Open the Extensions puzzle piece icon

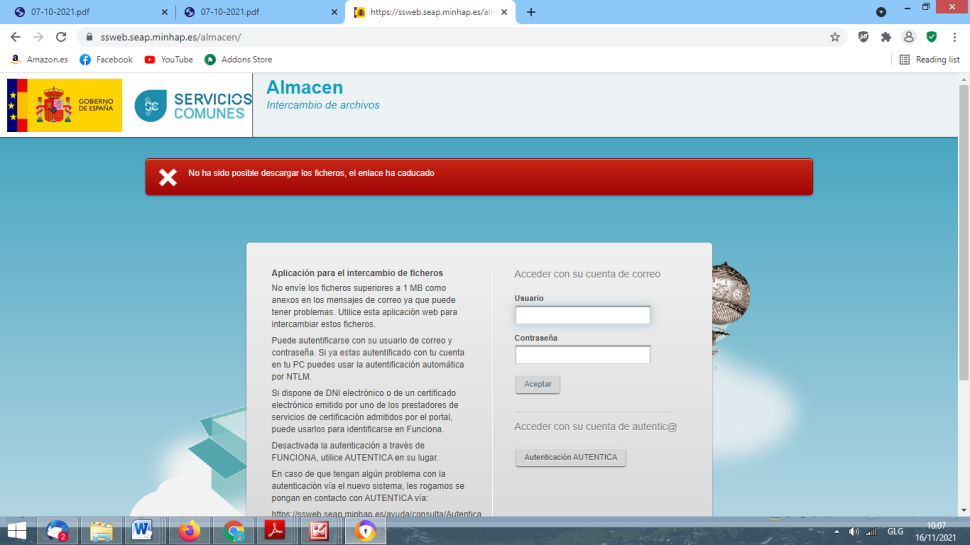885,37
